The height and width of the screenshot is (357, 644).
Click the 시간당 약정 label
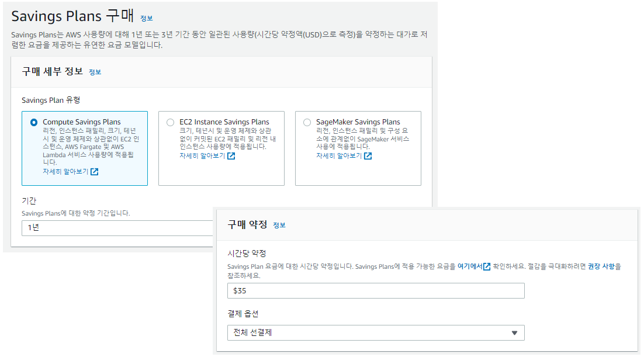point(247,254)
